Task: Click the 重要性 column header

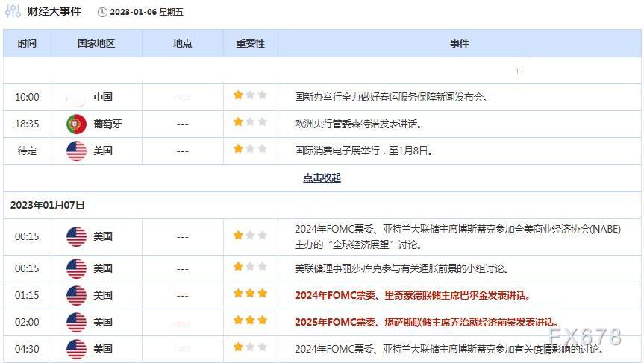Action: pyautogui.click(x=251, y=43)
